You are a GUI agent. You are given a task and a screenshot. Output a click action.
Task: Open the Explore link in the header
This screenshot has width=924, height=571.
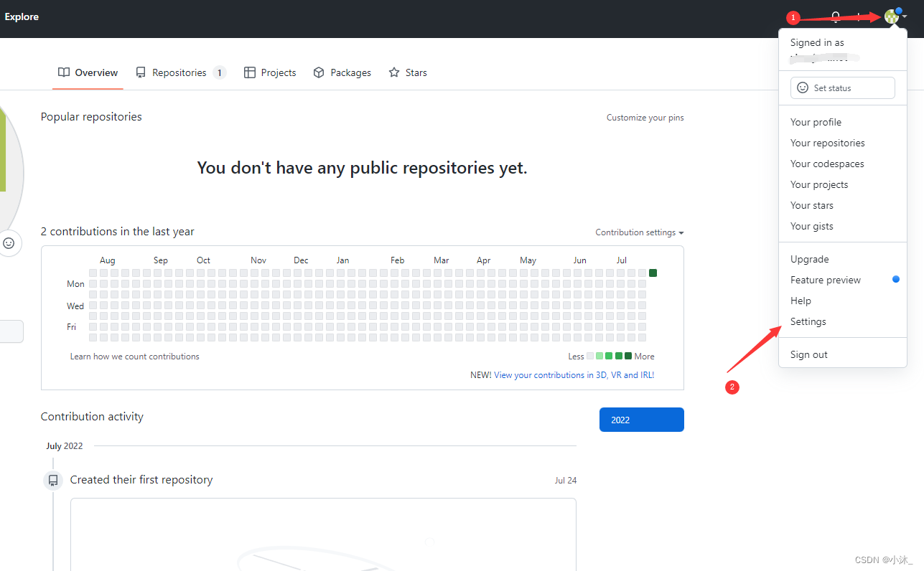[22, 16]
